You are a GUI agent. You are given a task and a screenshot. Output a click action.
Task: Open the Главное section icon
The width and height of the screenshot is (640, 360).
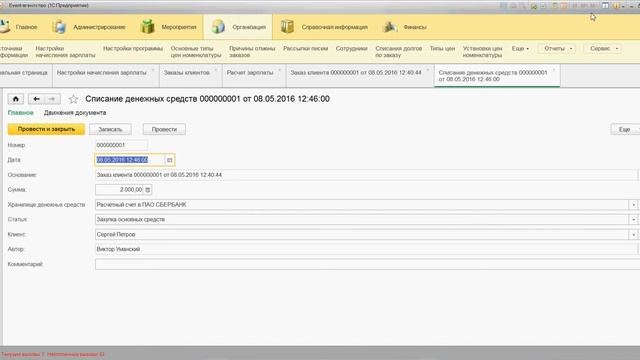(x=5, y=27)
